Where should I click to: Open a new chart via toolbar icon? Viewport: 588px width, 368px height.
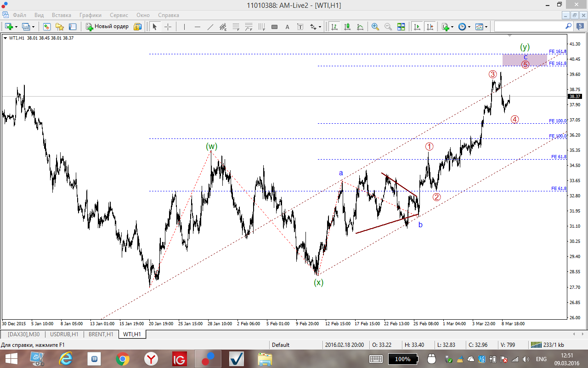point(9,27)
